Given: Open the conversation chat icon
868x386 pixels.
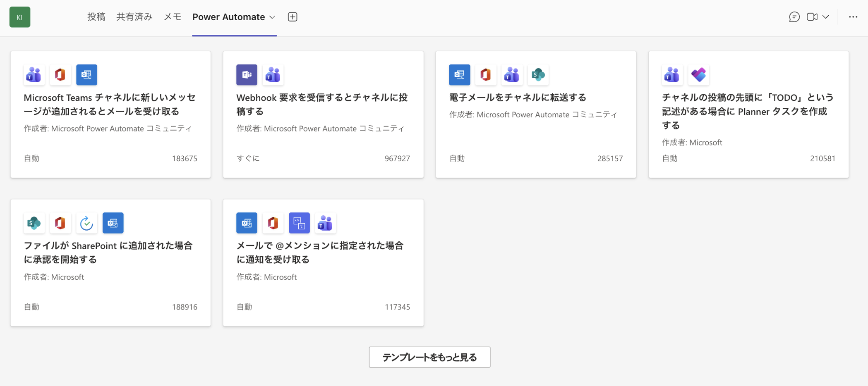Looking at the screenshot, I should [x=794, y=17].
